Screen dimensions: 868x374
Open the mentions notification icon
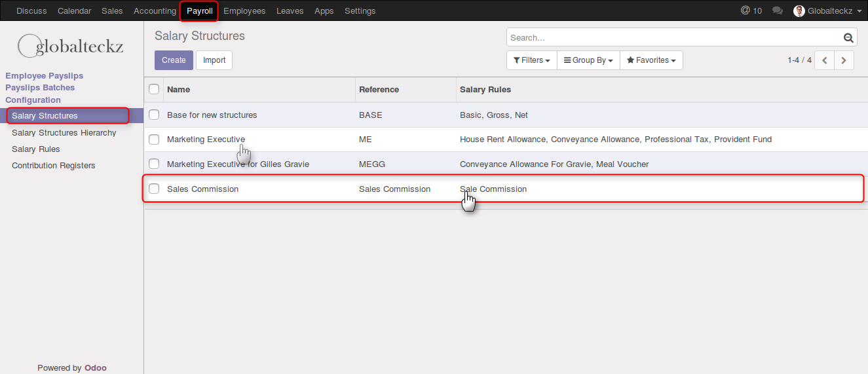(x=751, y=10)
